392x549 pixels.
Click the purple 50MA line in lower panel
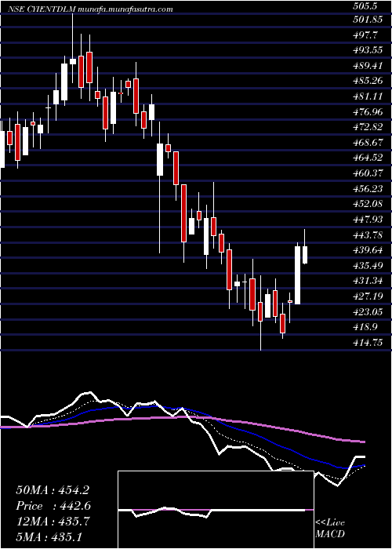coord(182,417)
